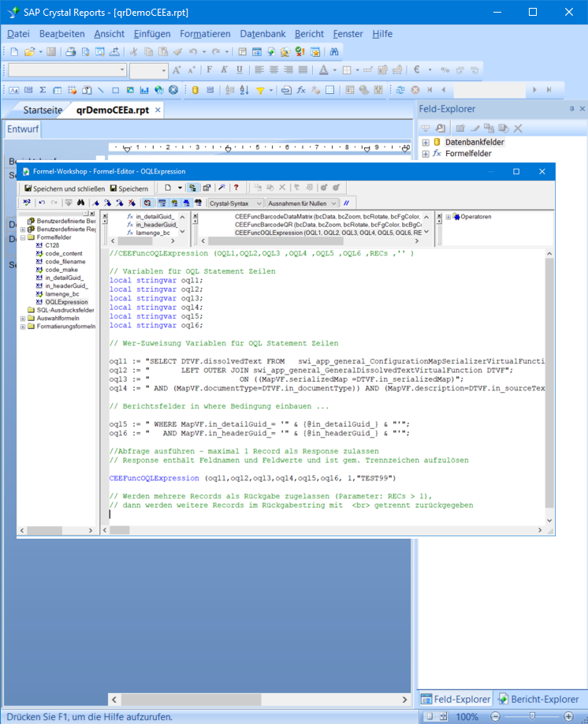Click the font color A icon
Image resolution: width=588 pixels, height=724 pixels.
click(323, 69)
